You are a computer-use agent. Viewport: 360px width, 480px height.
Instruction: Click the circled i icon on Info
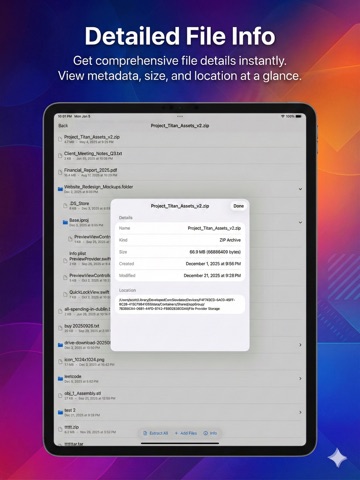205,433
